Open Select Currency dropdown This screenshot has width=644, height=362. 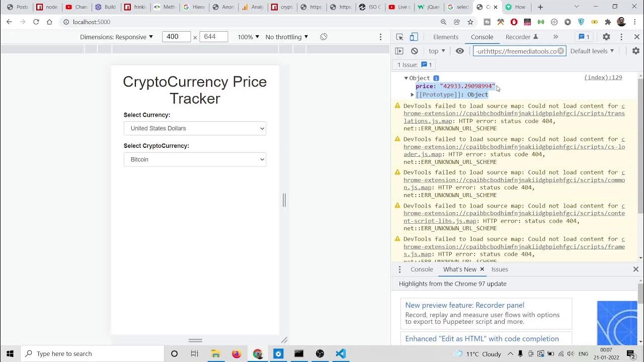195,128
